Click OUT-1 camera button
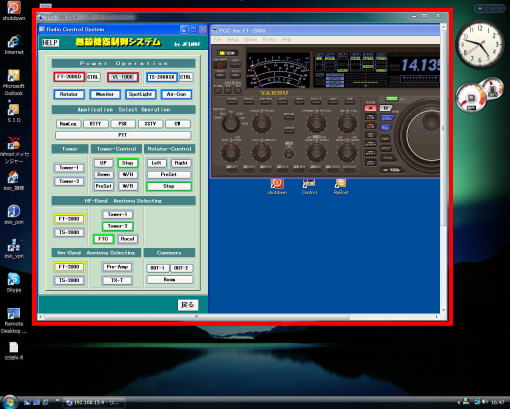 pos(158,268)
